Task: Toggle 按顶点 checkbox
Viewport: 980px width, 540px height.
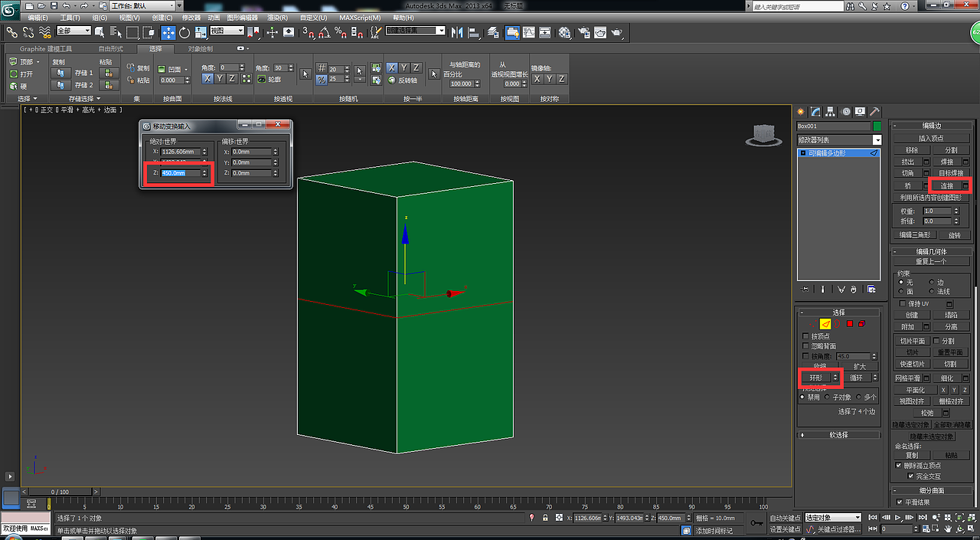Action: (x=805, y=336)
